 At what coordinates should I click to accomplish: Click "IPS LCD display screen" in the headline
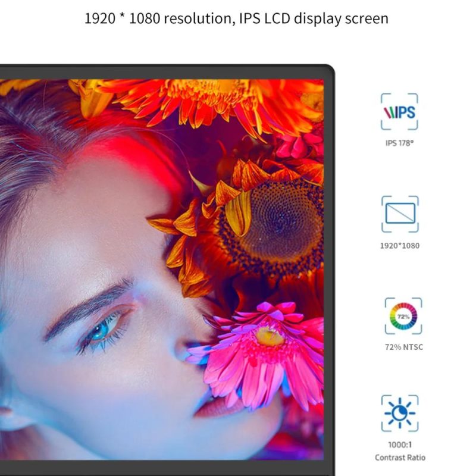tap(314, 18)
